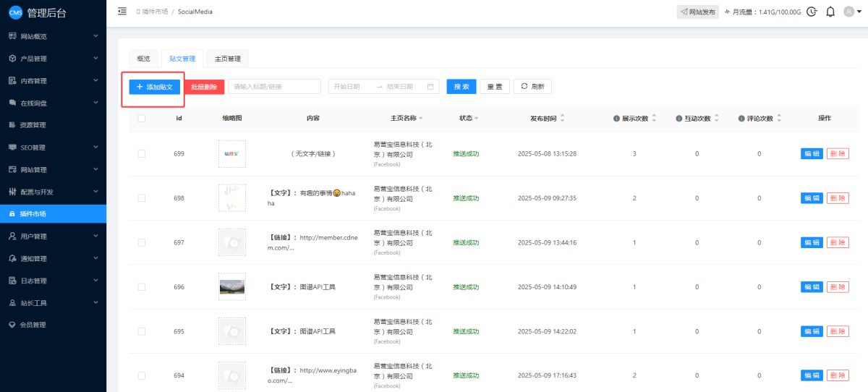Open the user avatar dropdown
The height and width of the screenshot is (392, 868).
coord(851,12)
